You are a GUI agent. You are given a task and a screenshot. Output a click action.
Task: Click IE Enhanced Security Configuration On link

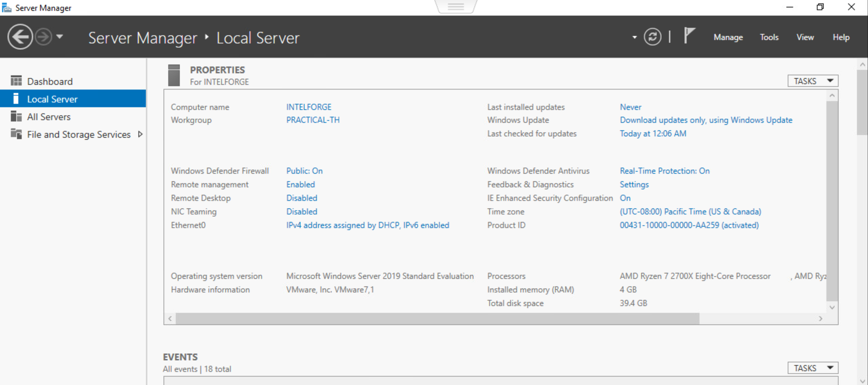click(625, 198)
